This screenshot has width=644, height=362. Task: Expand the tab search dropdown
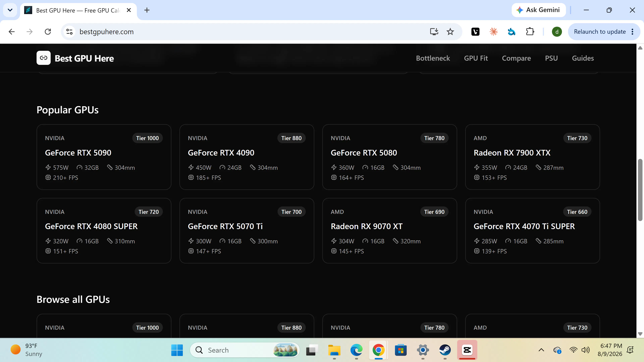coord(10,10)
